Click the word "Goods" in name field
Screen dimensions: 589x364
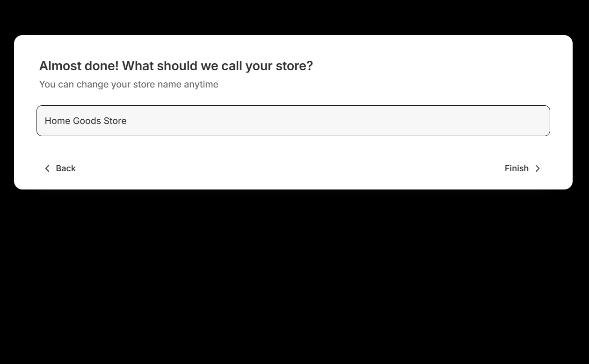(x=87, y=121)
